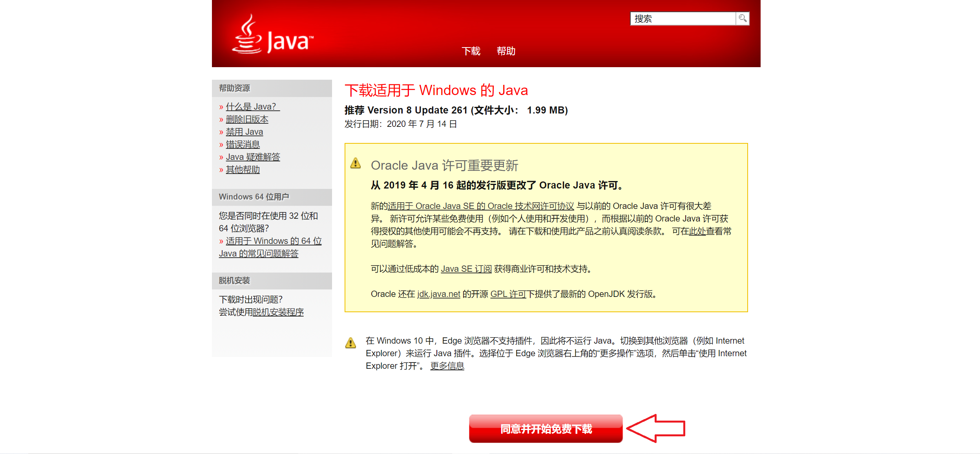The width and height of the screenshot is (980, 454).
Task: Open the 删除旧版本 link
Action: [247, 119]
